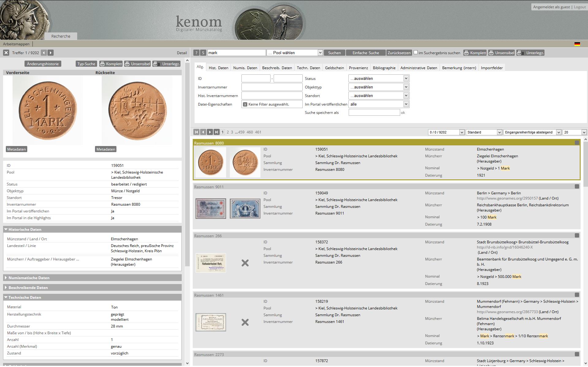The height and width of the screenshot is (367, 588).
Task: Open the Status dropdown
Action: coord(379,78)
